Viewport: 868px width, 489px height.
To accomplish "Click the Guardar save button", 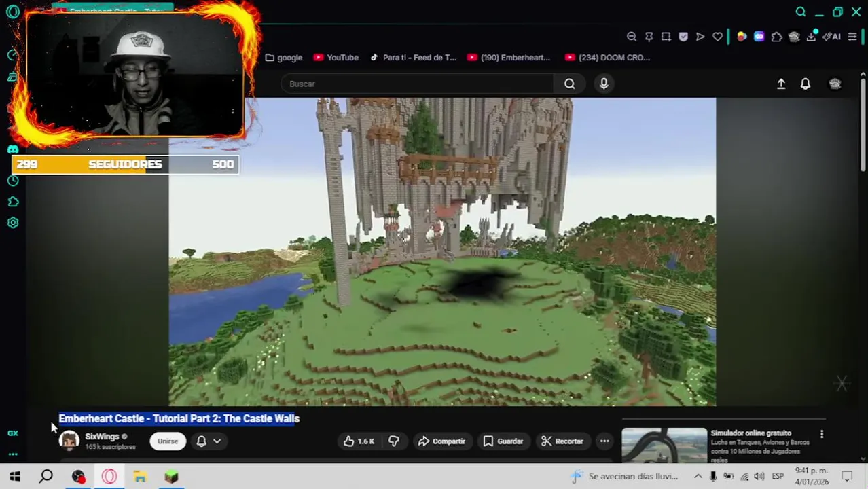I will coord(503,441).
